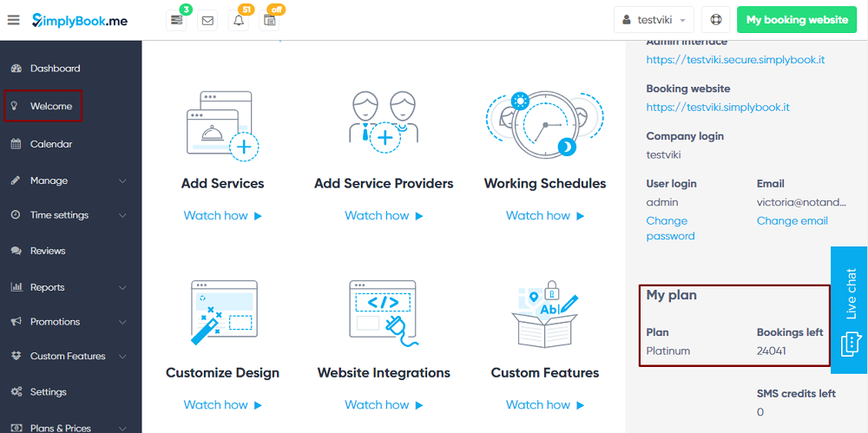This screenshot has height=433, width=868.
Task: Click the calendar sync icon marked off
Action: (270, 20)
